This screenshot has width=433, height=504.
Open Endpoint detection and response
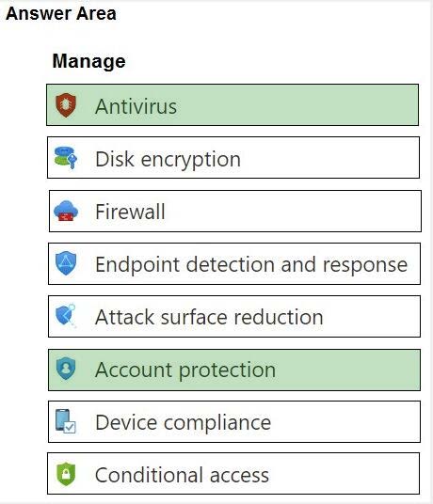click(234, 264)
